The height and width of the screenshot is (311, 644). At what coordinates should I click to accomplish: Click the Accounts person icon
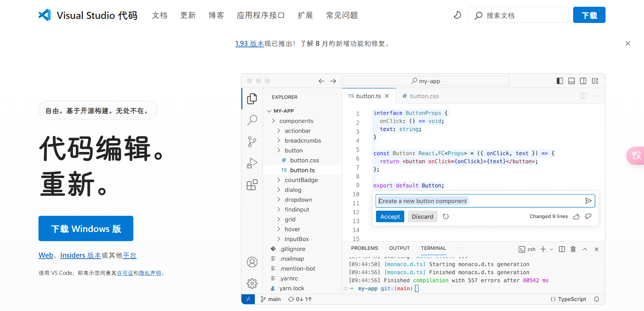point(252,262)
